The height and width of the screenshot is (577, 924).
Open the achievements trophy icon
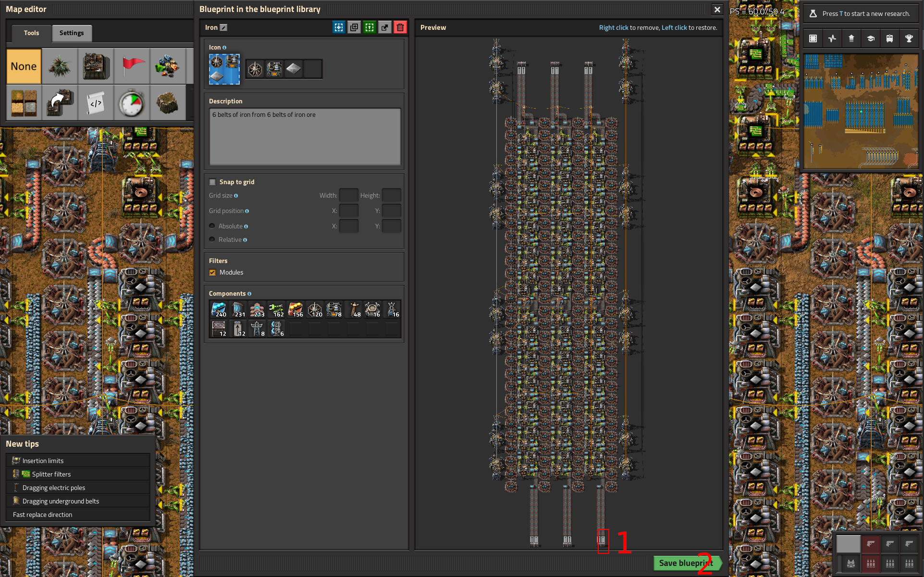tap(909, 38)
